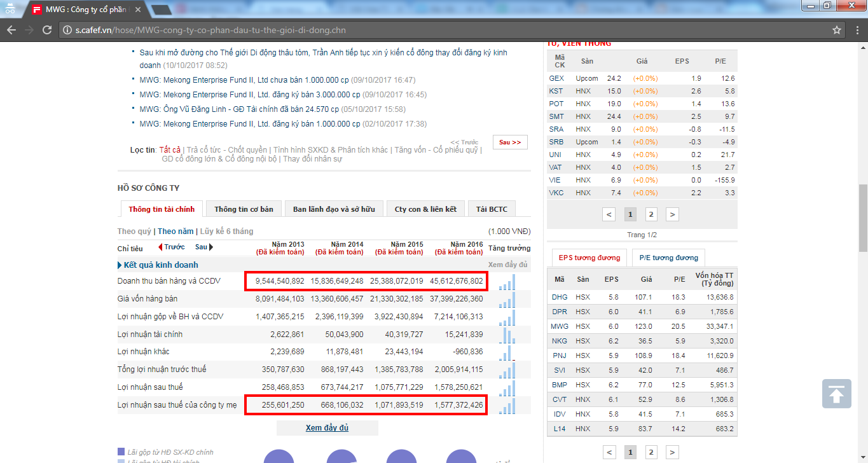Click the incognito icon in the window corner
The width and height of the screenshot is (868, 463).
[10, 8]
